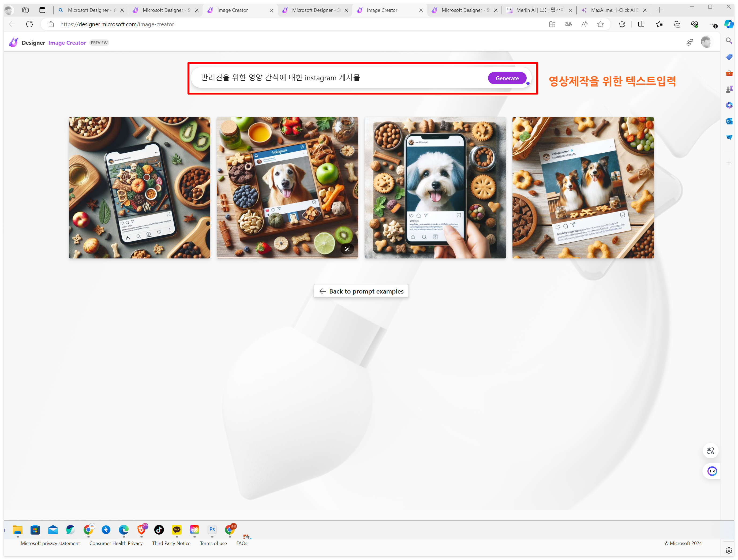Open a new browser tab
The height and width of the screenshot is (560, 738).
(660, 10)
